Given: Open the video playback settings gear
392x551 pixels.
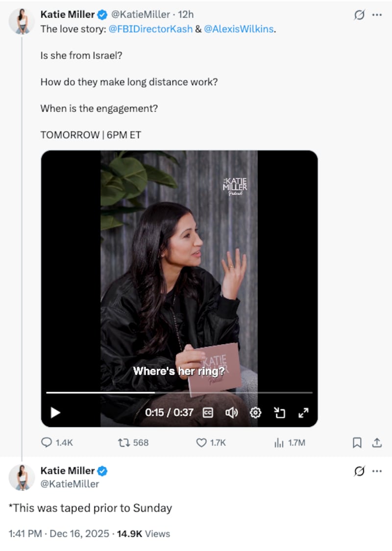Looking at the screenshot, I should click(x=255, y=413).
